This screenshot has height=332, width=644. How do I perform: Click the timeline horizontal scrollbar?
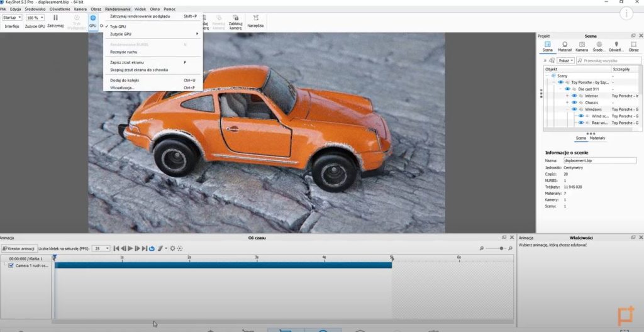point(282,322)
